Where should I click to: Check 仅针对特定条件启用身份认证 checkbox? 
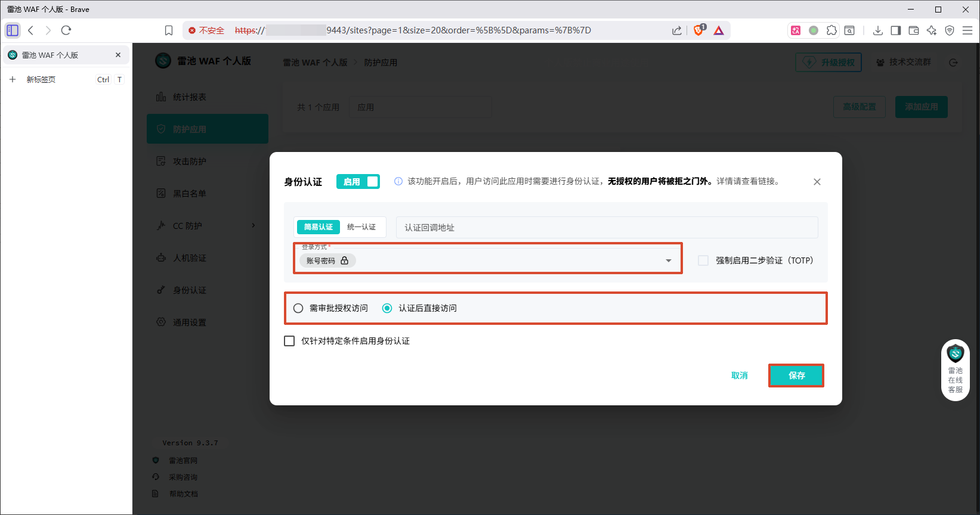click(289, 341)
